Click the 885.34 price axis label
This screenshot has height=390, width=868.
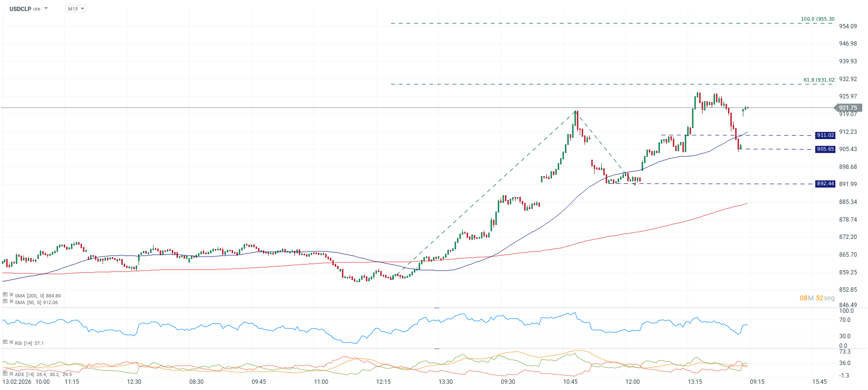pyautogui.click(x=848, y=202)
